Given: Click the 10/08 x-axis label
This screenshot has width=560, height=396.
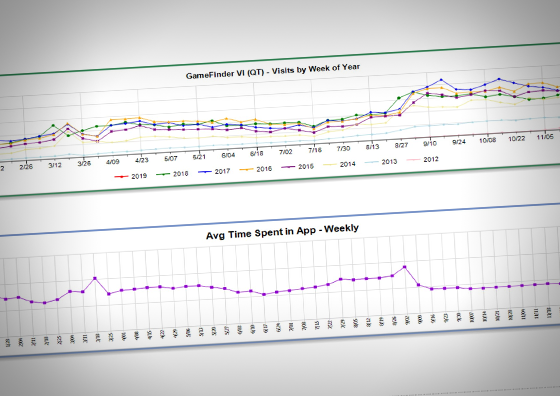Looking at the screenshot, I should [488, 140].
